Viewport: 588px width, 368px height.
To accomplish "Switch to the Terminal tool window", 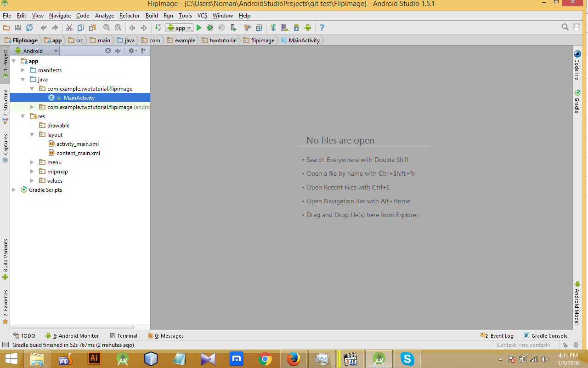I will (124, 335).
